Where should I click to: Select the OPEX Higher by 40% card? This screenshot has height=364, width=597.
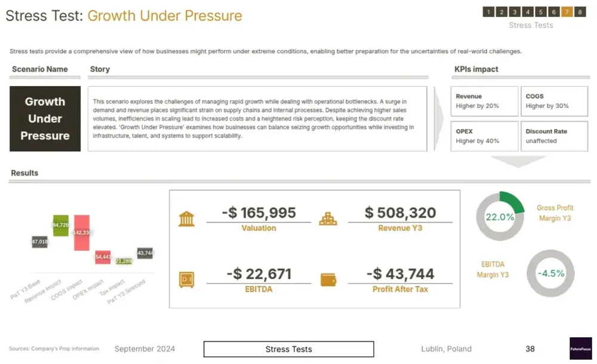click(x=484, y=136)
